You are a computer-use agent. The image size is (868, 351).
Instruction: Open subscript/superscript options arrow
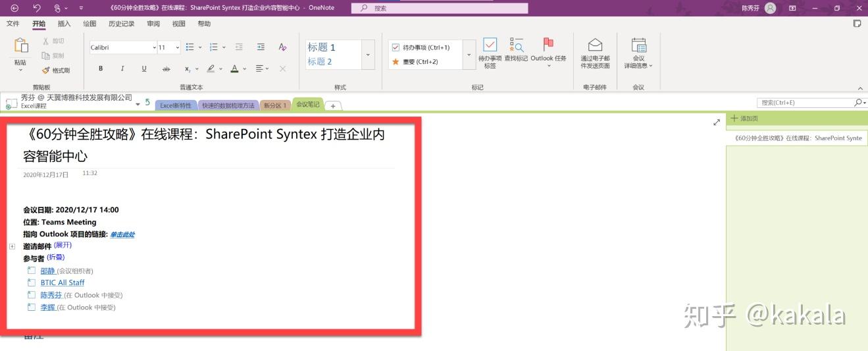[197, 68]
